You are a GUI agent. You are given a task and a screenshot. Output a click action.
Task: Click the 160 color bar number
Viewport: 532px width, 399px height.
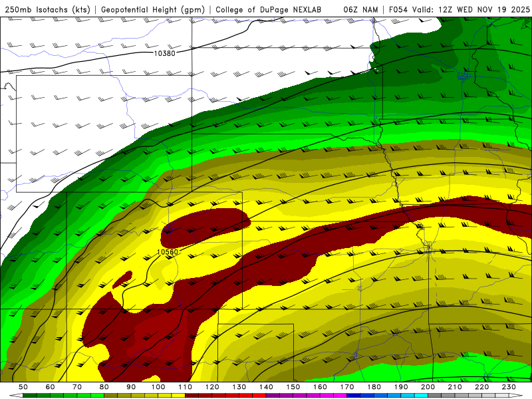pos(320,387)
